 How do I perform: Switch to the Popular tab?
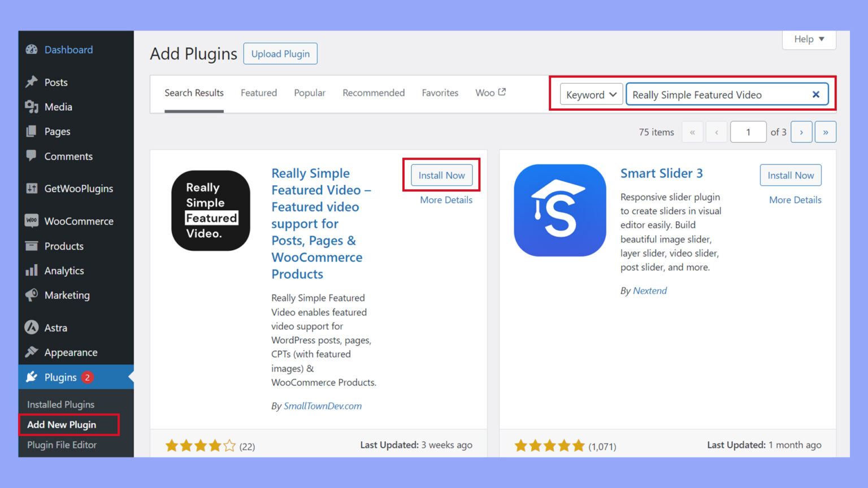pyautogui.click(x=310, y=93)
